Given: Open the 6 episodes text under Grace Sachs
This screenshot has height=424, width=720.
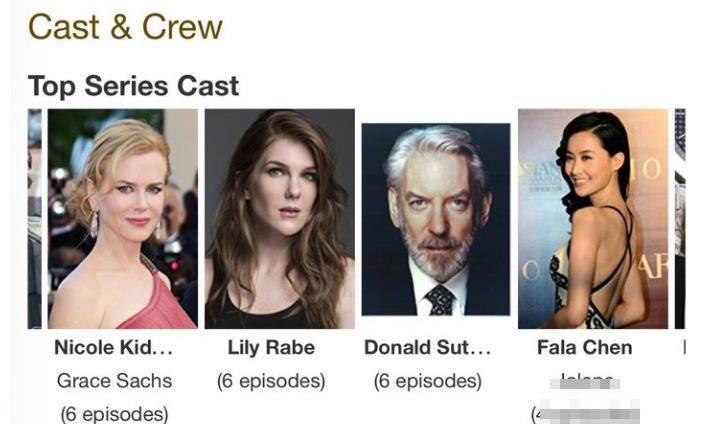Looking at the screenshot, I should (114, 414).
